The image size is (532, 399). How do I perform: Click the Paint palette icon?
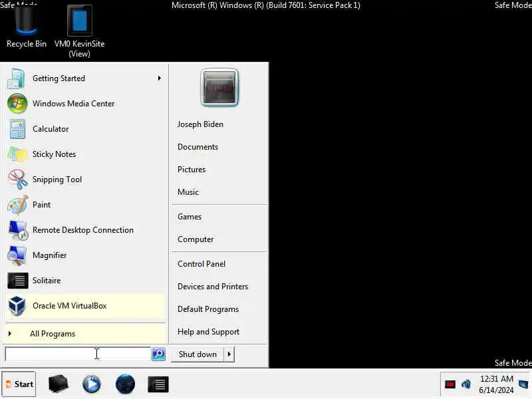coord(17,205)
